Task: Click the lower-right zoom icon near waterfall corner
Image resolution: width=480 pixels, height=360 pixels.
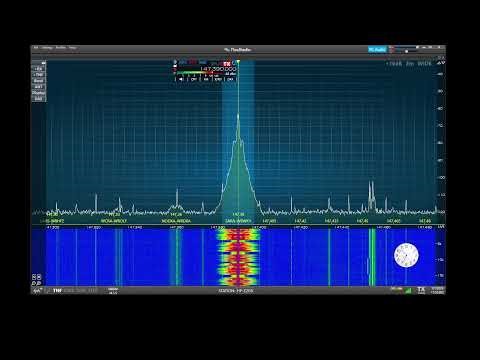Action: [39, 283]
